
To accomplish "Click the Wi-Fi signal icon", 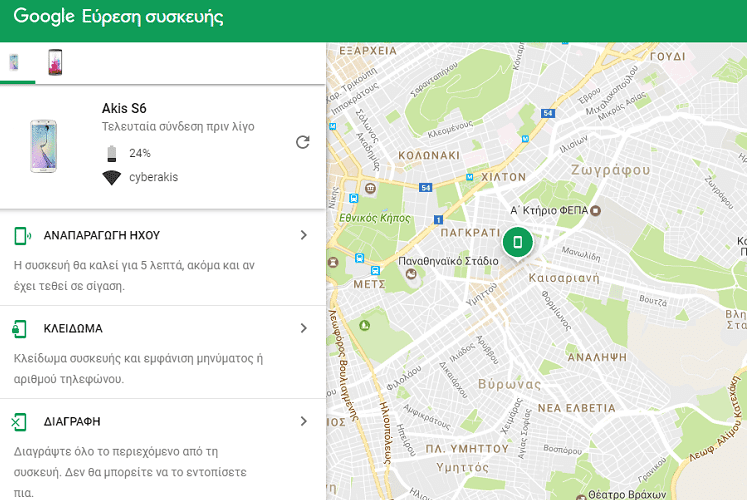I will tap(111, 178).
